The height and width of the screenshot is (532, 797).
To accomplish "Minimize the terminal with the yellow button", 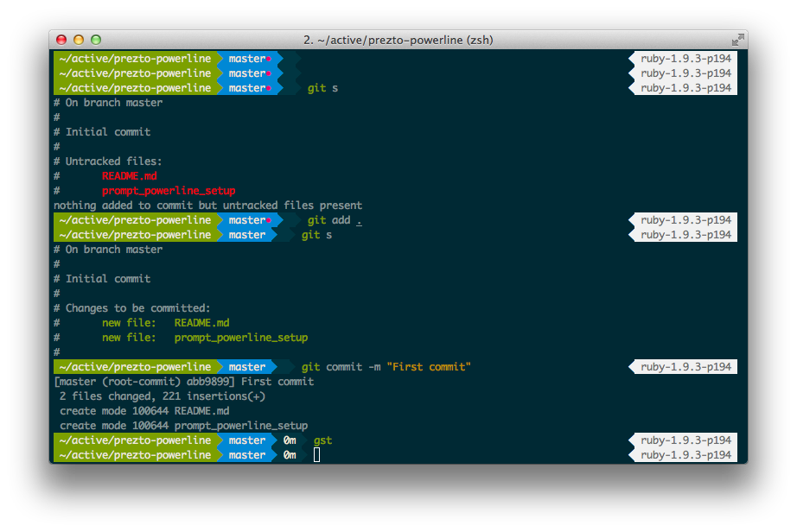I will 79,40.
